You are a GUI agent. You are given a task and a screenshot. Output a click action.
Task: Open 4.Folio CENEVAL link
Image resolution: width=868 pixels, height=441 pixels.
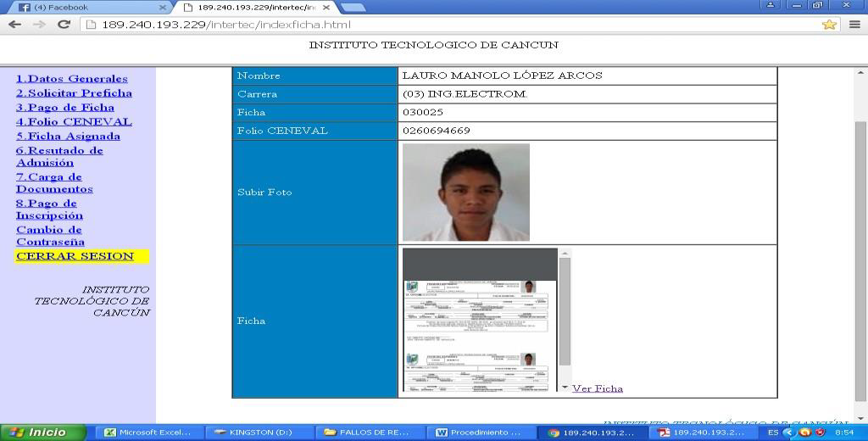[x=75, y=122]
